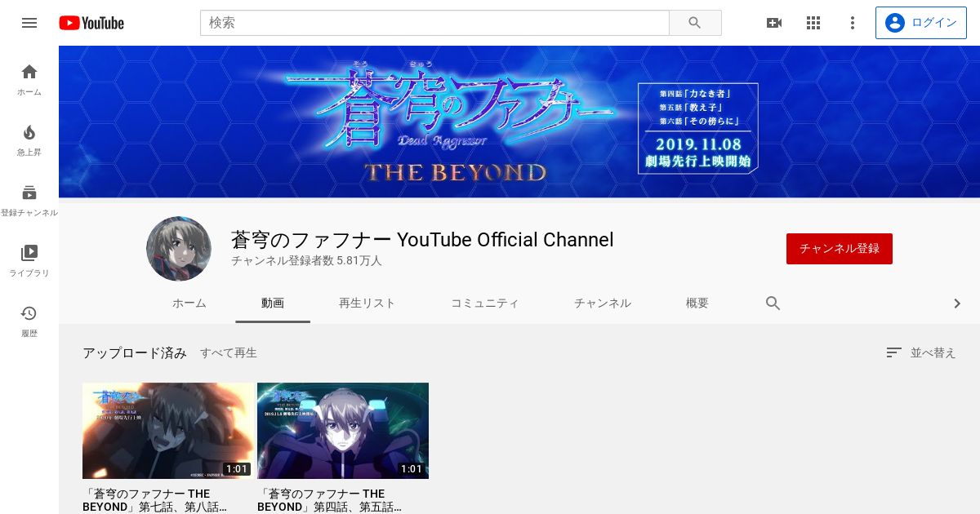Open 登録チャンネル subscriptions in sidebar
Image resolution: width=980 pixels, height=514 pixels.
[29, 201]
